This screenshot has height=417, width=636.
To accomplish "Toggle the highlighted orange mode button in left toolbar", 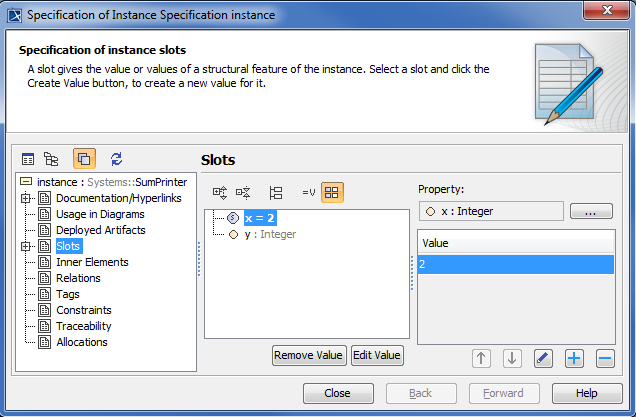I will click(x=85, y=158).
